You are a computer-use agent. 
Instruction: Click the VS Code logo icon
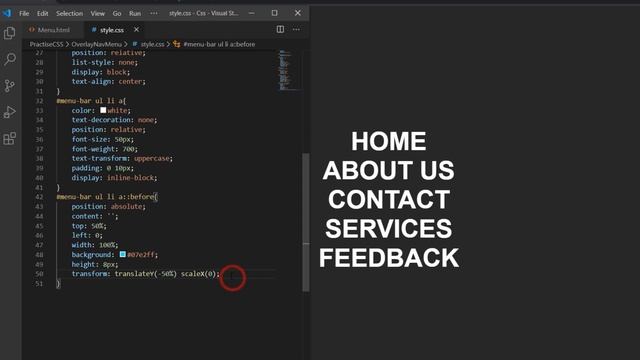(7, 13)
